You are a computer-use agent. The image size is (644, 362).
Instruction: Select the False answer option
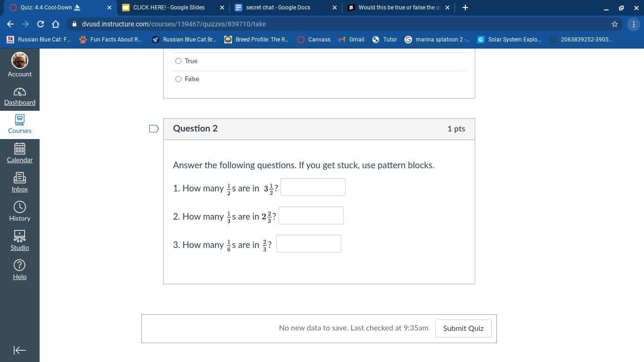click(178, 79)
